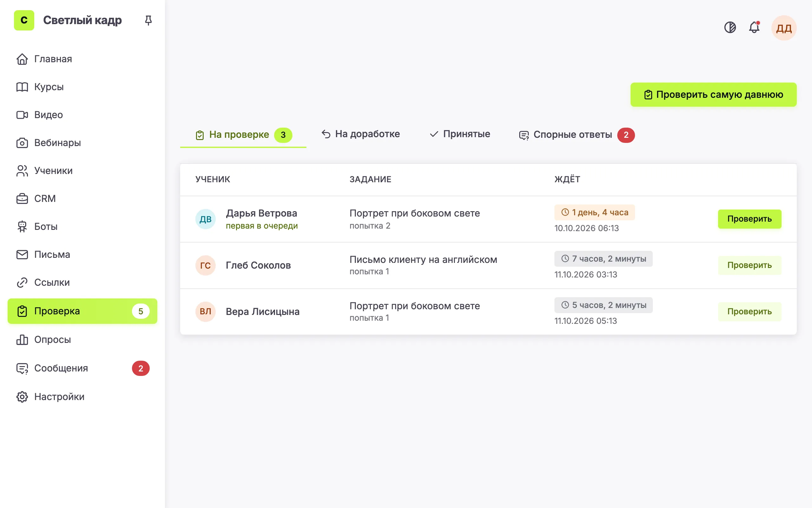
Task: Open Письма section
Action: (x=82, y=254)
